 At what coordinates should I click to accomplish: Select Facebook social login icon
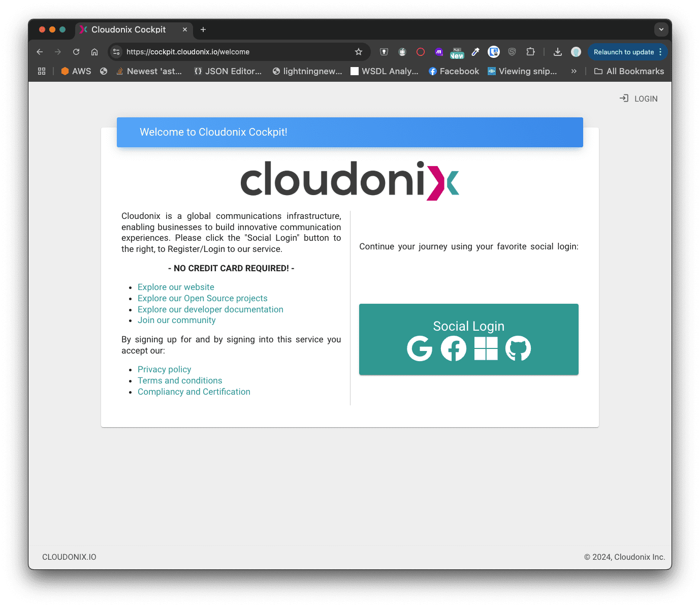454,348
